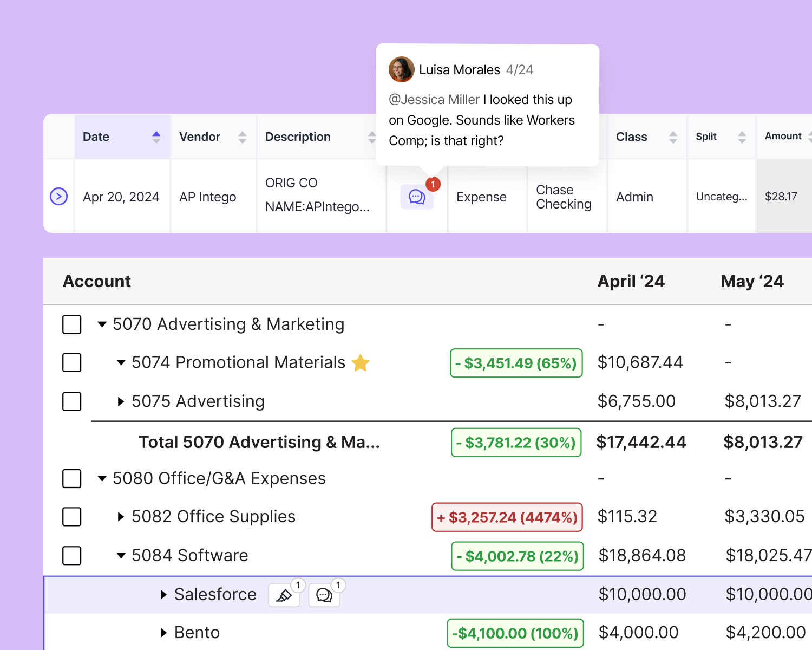
Task: Open the highlighter annotation icon on the Salesforce row
Action: coord(284,594)
